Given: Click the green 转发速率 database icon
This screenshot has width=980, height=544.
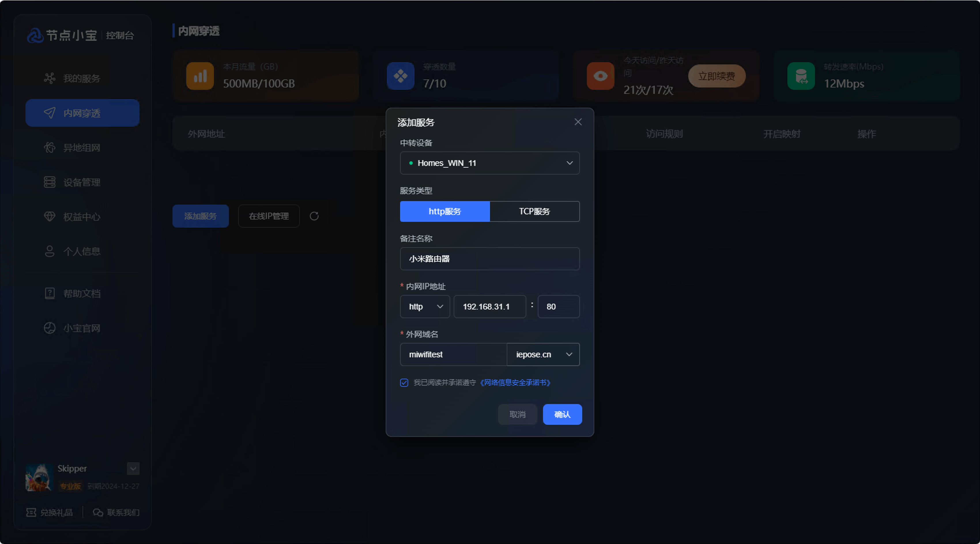Looking at the screenshot, I should (x=801, y=76).
